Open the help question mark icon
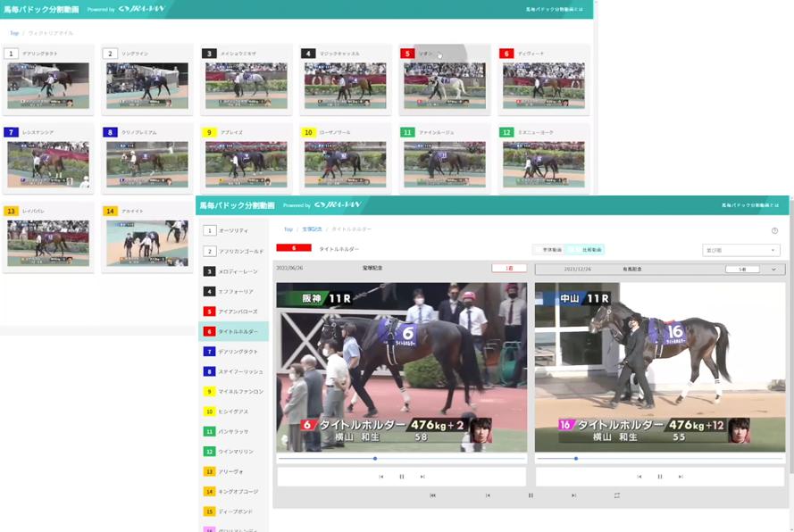The image size is (794, 532). tap(774, 231)
